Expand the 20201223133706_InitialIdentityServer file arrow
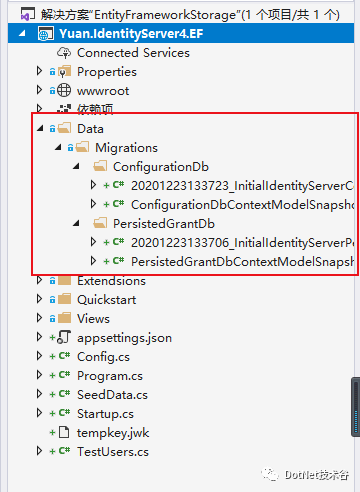 tap(93, 242)
